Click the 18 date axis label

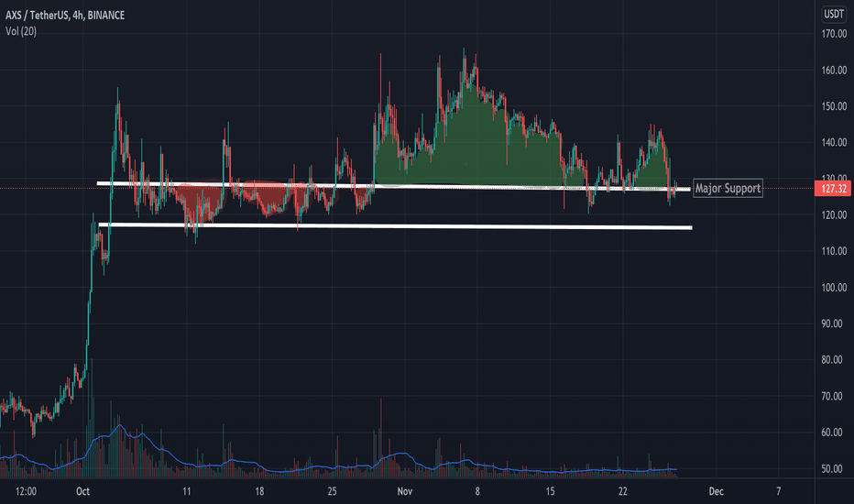(259, 491)
